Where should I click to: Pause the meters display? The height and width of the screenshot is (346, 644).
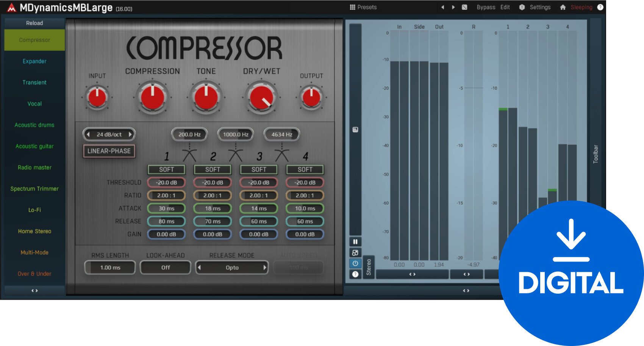(x=355, y=241)
